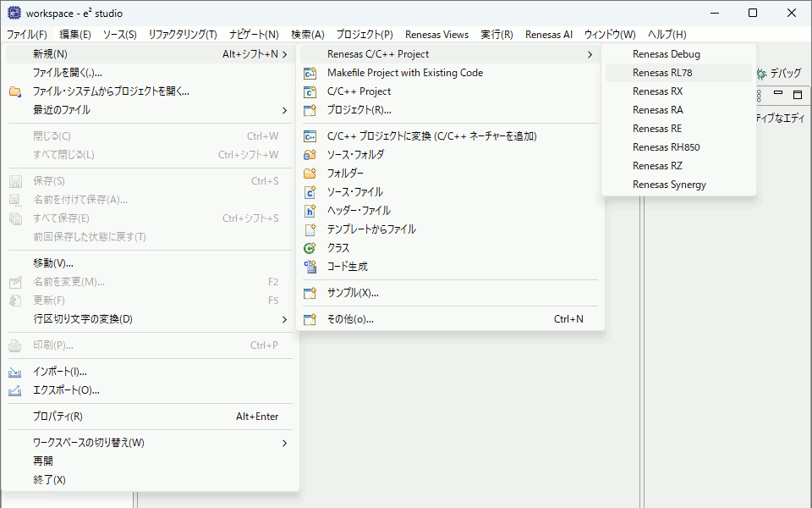
Task: Choose Renesas RZ project type
Action: coord(678,167)
